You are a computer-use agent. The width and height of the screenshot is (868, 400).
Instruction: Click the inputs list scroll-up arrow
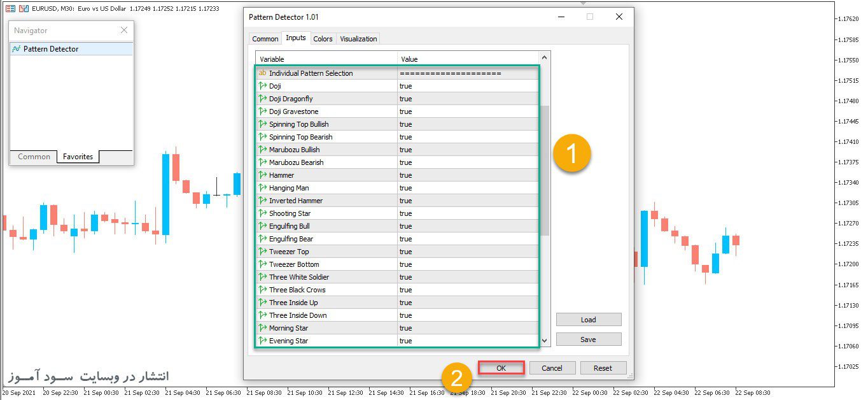[x=545, y=58]
